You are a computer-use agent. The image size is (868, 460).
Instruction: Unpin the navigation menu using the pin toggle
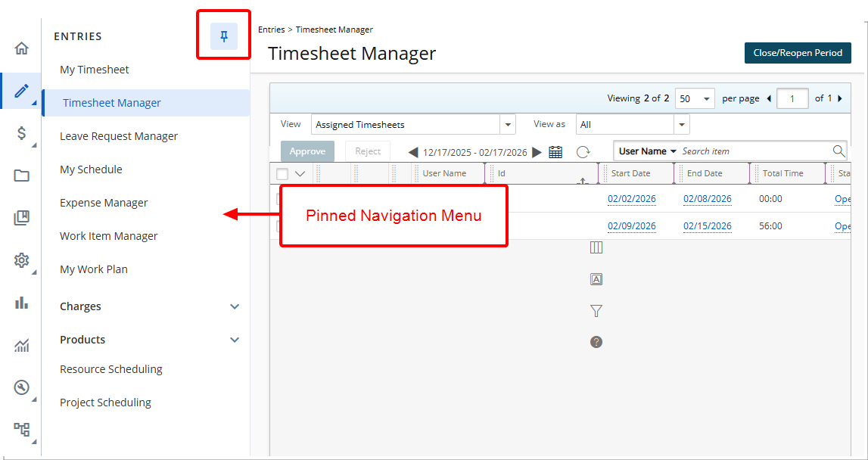tap(223, 34)
